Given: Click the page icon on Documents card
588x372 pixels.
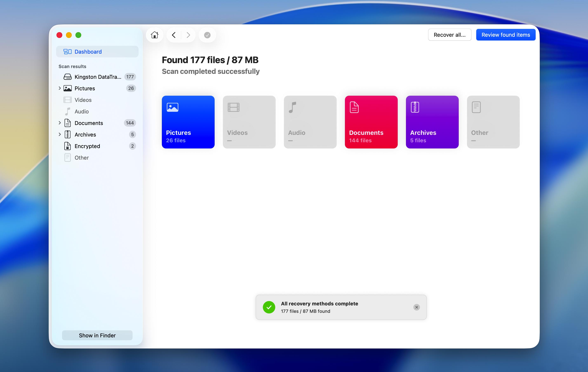Looking at the screenshot, I should pyautogui.click(x=354, y=107).
